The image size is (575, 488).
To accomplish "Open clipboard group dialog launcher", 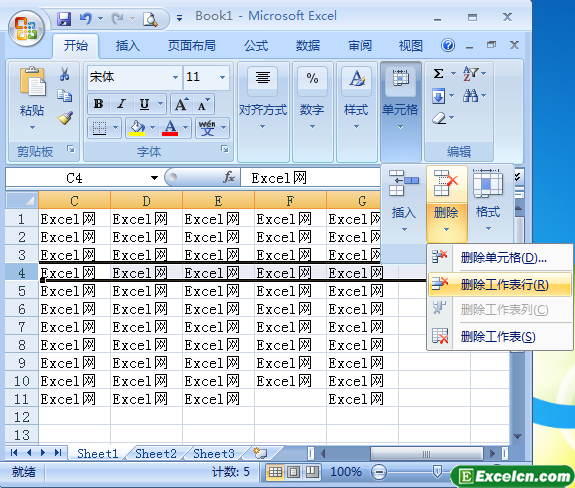I will [x=70, y=149].
